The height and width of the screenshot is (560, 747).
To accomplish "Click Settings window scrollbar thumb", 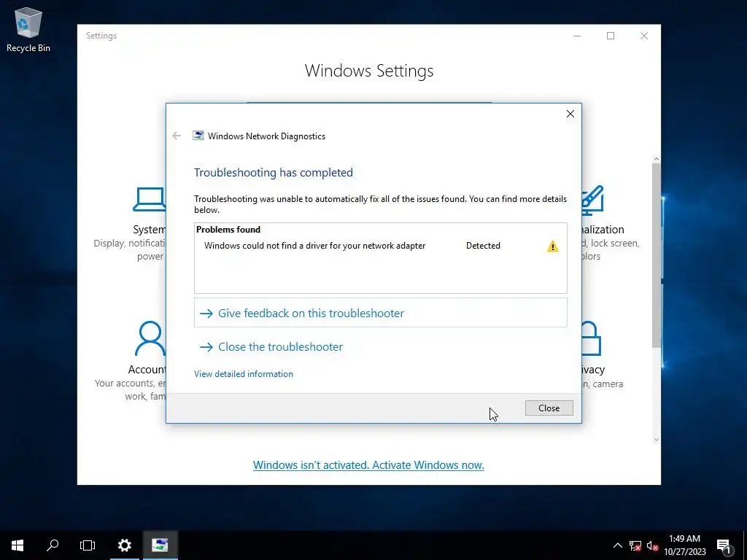I will [x=656, y=256].
